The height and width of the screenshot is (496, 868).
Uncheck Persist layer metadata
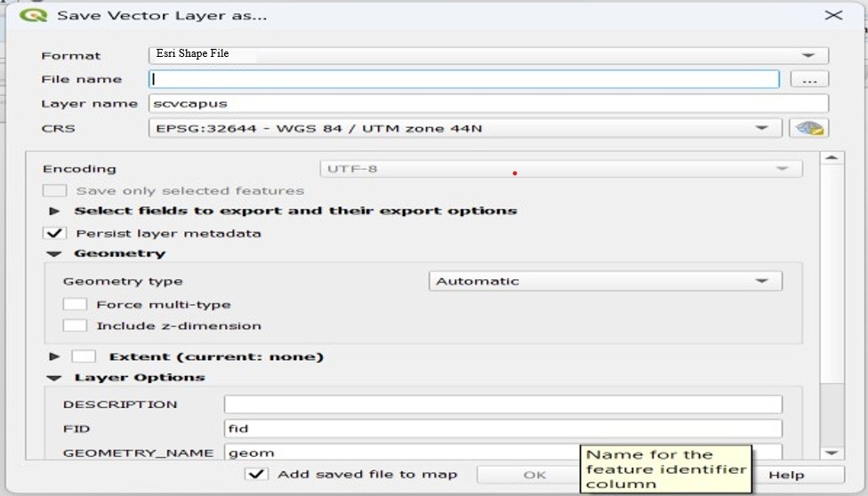click(55, 233)
